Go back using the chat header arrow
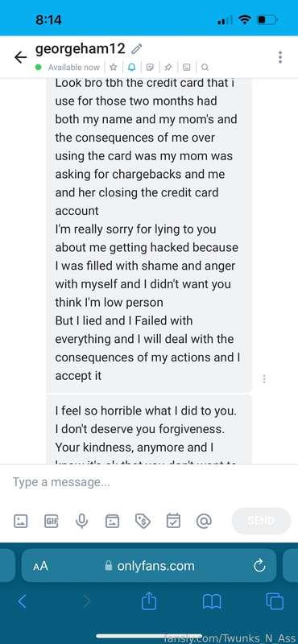Screen dimensions: 298x644 [21, 57]
